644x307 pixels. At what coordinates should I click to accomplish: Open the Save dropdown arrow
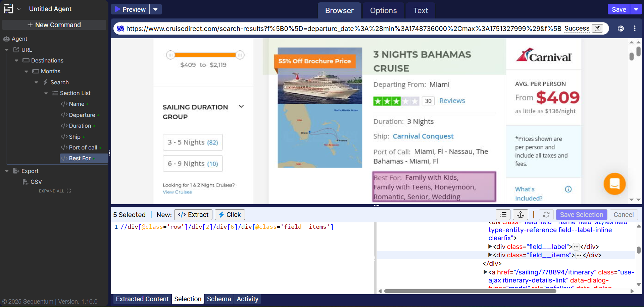pyautogui.click(x=636, y=9)
